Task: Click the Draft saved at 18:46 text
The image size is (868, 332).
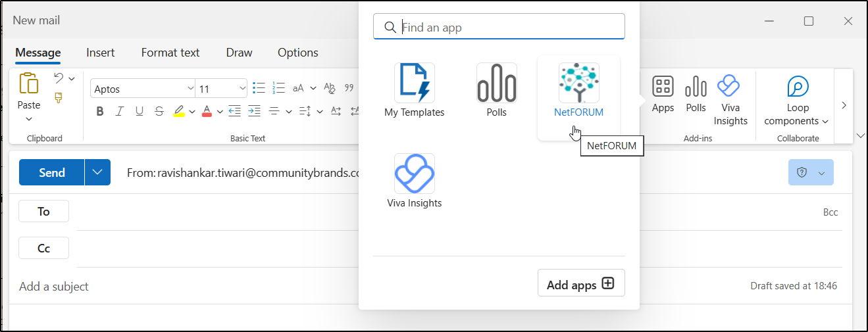Action: coord(794,286)
